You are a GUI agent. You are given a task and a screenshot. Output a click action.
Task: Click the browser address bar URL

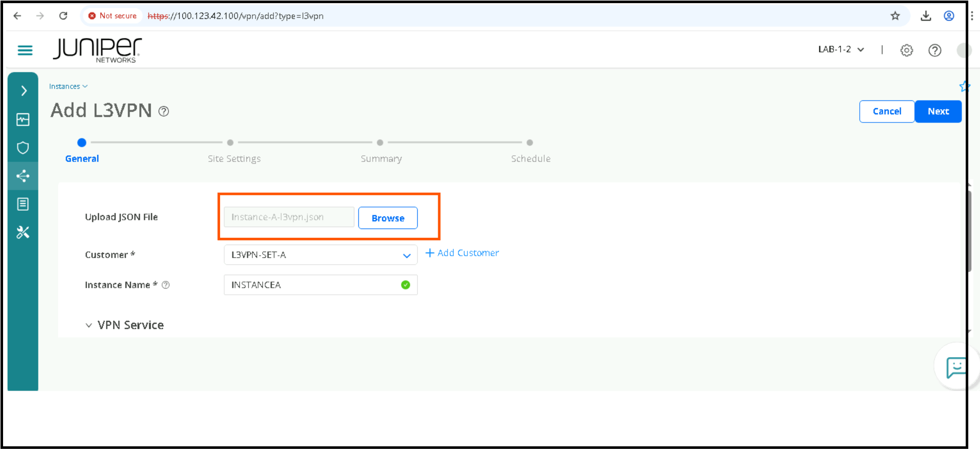(x=236, y=16)
